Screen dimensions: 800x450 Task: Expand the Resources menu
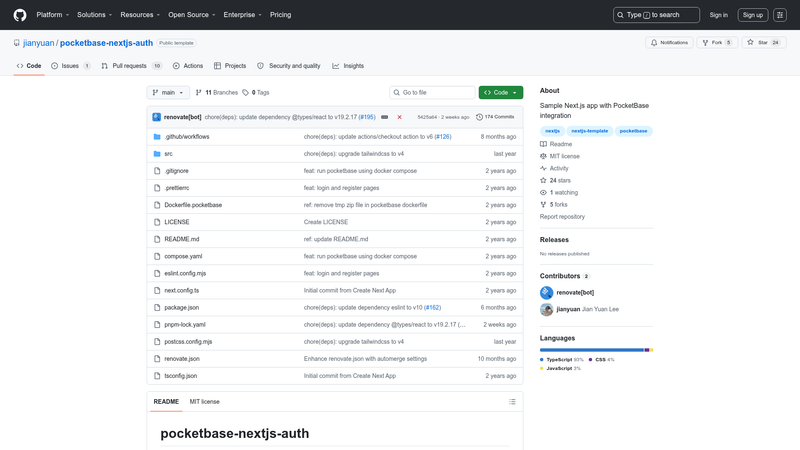[x=140, y=15]
